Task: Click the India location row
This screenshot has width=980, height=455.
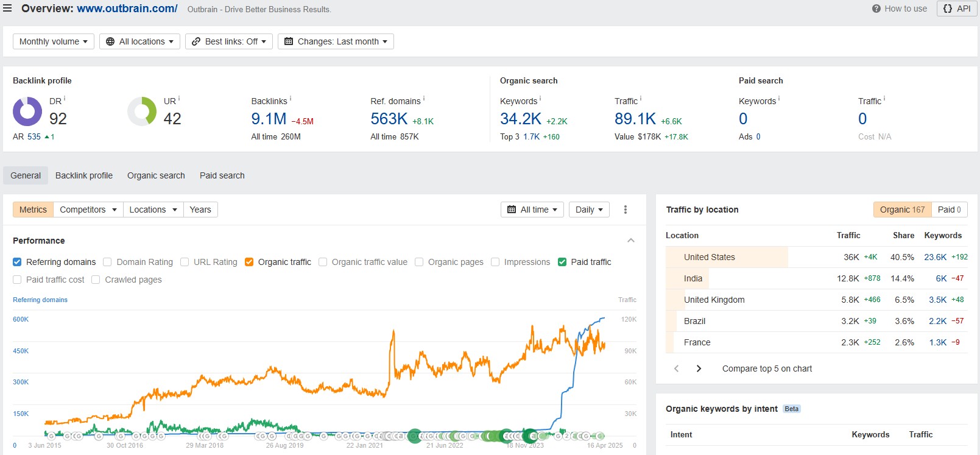Action: point(816,278)
